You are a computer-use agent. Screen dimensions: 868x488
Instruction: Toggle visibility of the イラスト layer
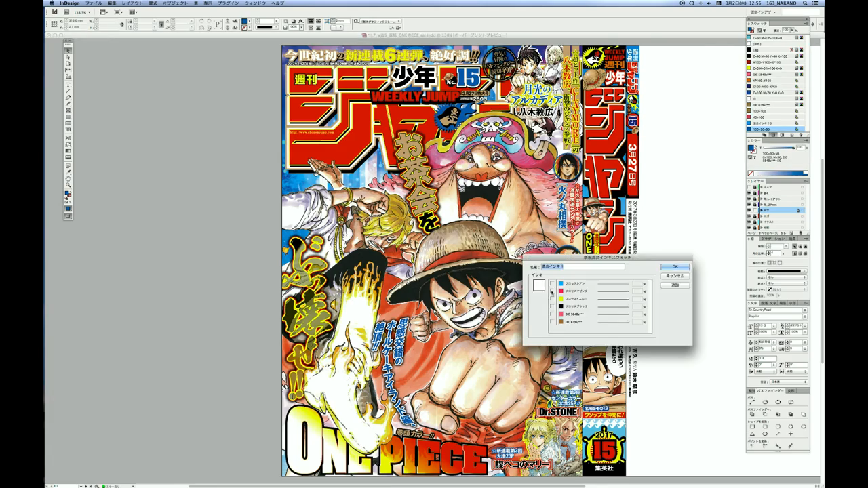coord(749,222)
